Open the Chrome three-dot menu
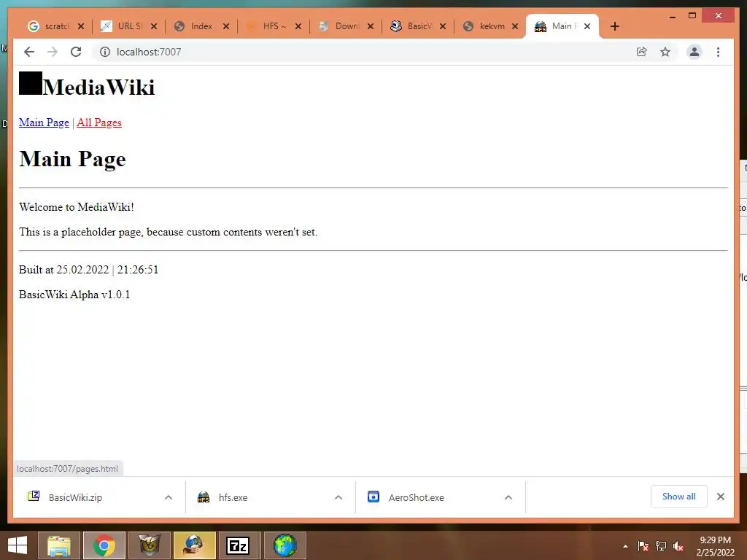This screenshot has height=560, width=747. coord(718,52)
